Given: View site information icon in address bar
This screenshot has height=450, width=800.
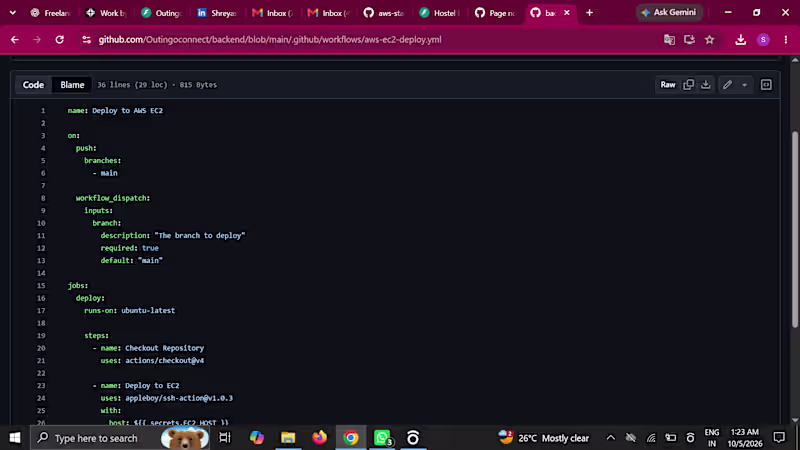Looking at the screenshot, I should point(86,39).
